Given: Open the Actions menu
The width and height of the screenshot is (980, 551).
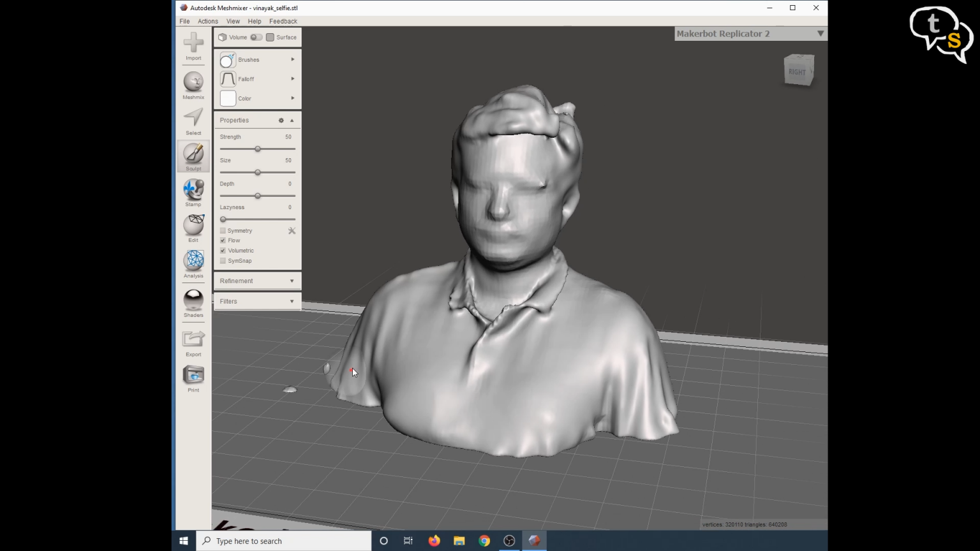Looking at the screenshot, I should [x=208, y=21].
